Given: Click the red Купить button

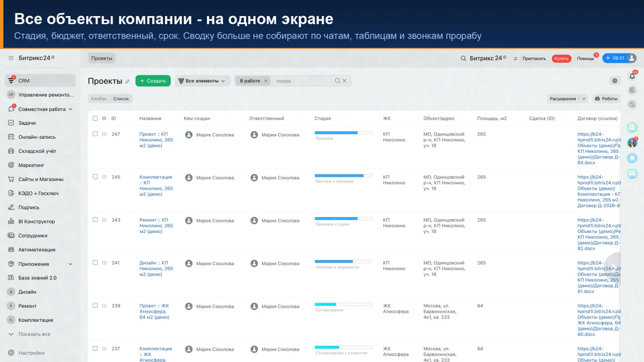Looking at the screenshot, I should [561, 58].
